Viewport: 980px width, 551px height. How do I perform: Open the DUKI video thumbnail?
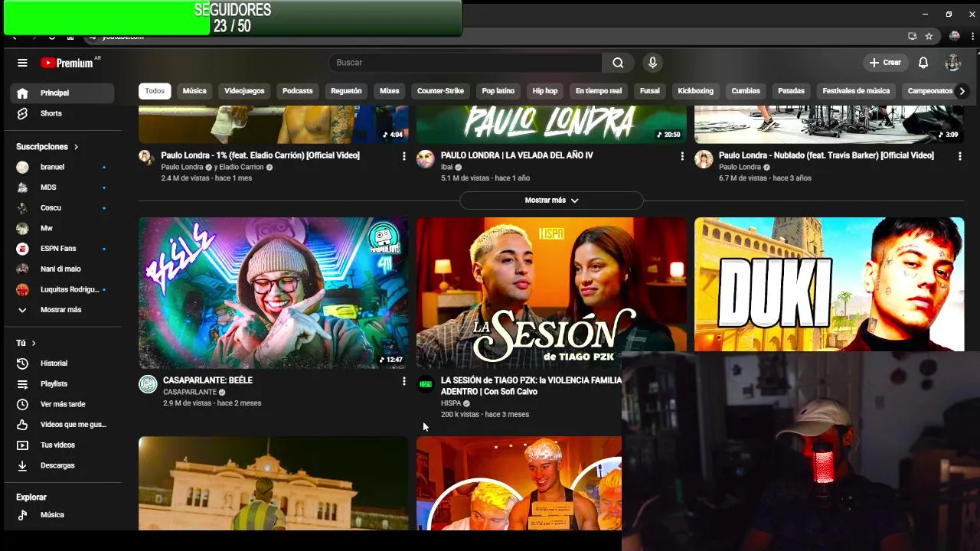[829, 285]
